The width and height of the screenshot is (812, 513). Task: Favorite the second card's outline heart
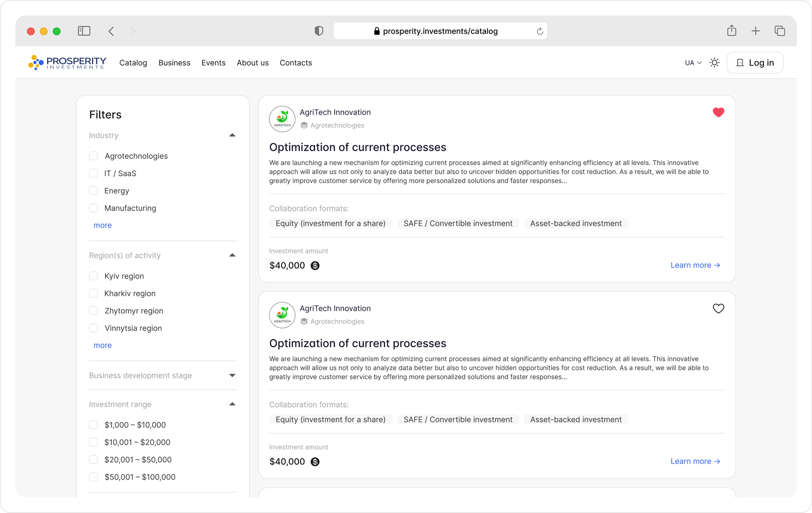[718, 308]
